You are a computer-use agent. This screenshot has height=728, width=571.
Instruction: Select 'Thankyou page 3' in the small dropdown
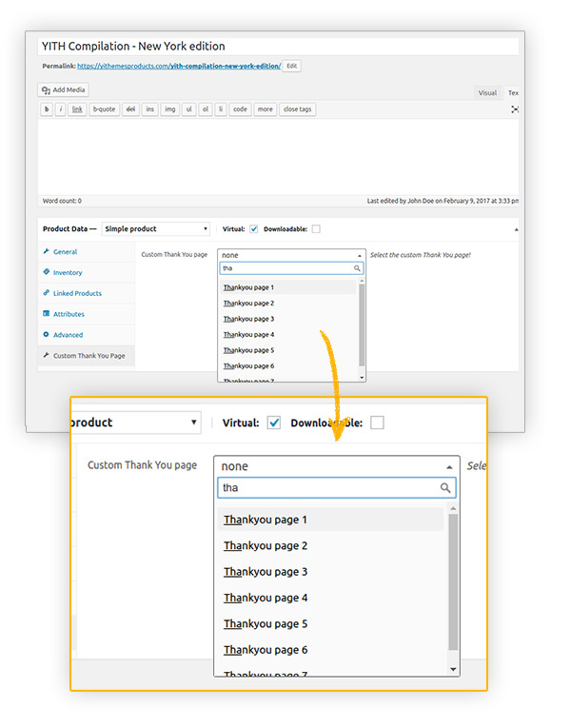(287, 319)
